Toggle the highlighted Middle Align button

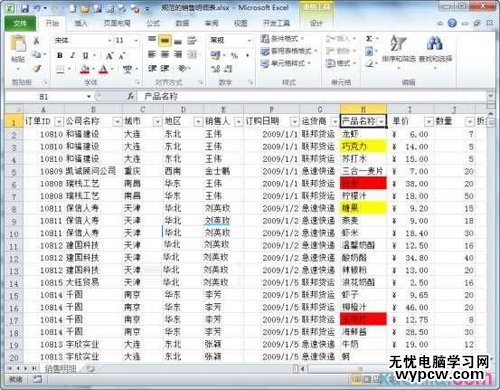pyautogui.click(x=165, y=40)
